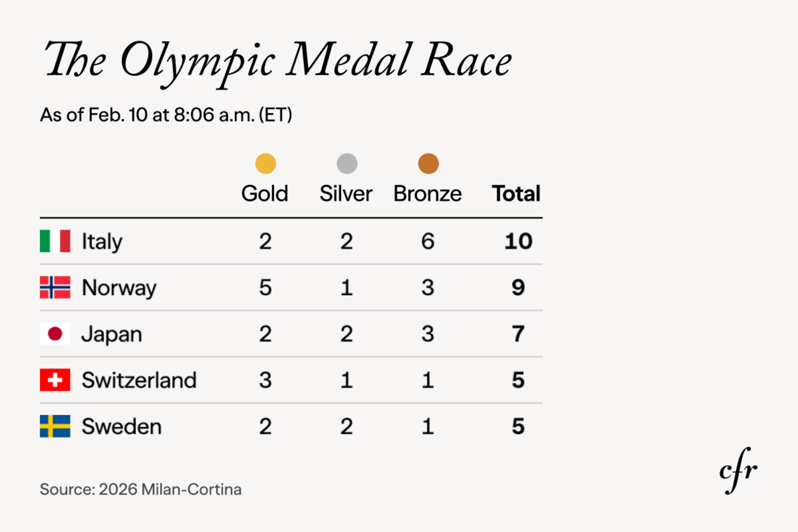Select the Silver column header
798x532 pixels.
point(346,194)
